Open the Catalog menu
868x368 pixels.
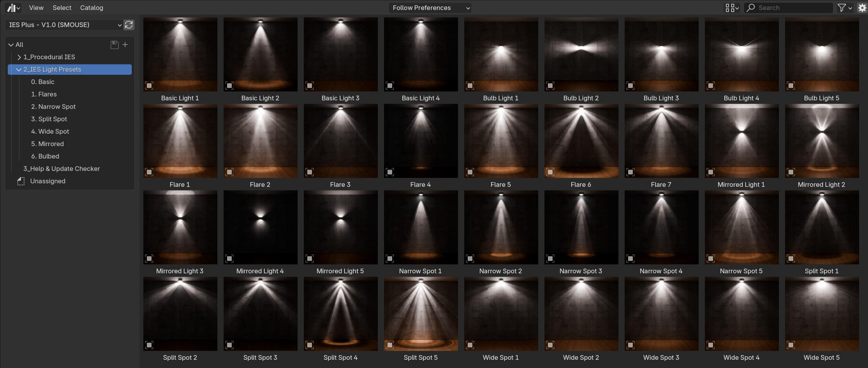91,8
